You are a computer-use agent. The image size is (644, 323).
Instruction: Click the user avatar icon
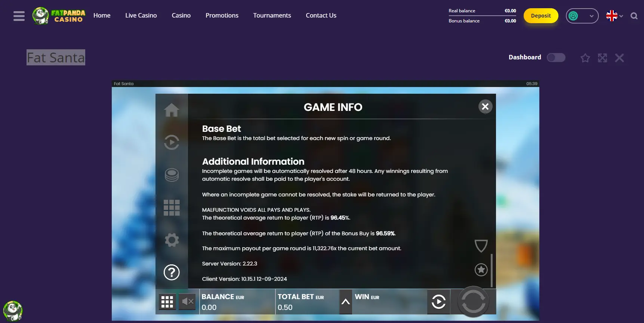(x=573, y=16)
